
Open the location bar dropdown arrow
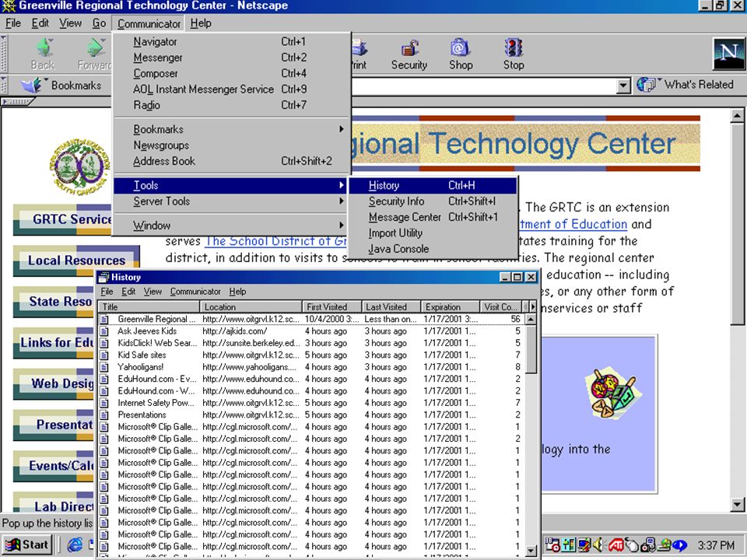tap(622, 86)
